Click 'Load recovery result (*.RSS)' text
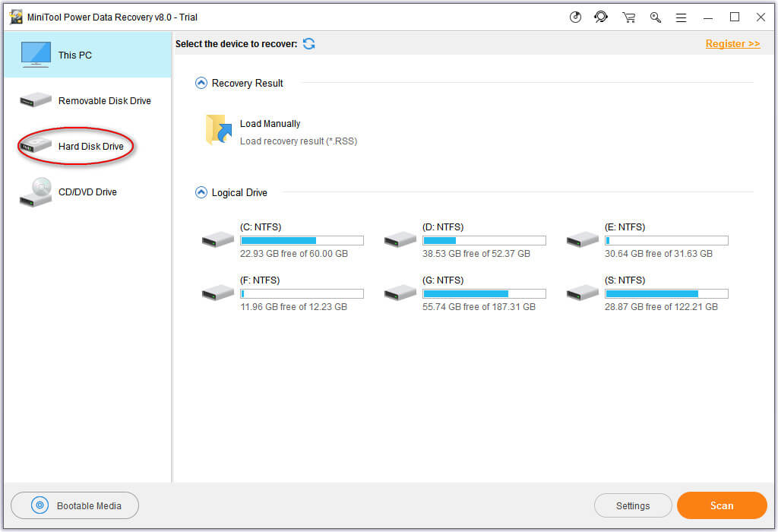 coord(298,141)
